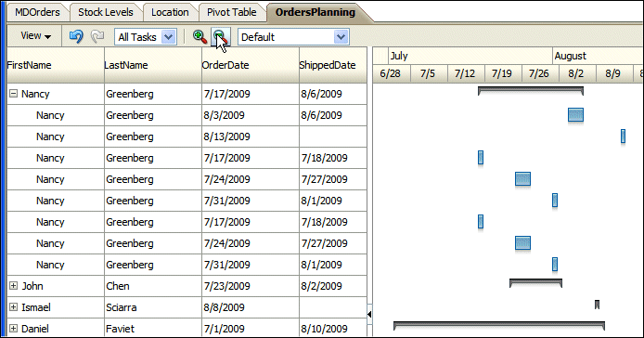Click the August month header
Screen dimensions: 644x338
click(x=598, y=56)
